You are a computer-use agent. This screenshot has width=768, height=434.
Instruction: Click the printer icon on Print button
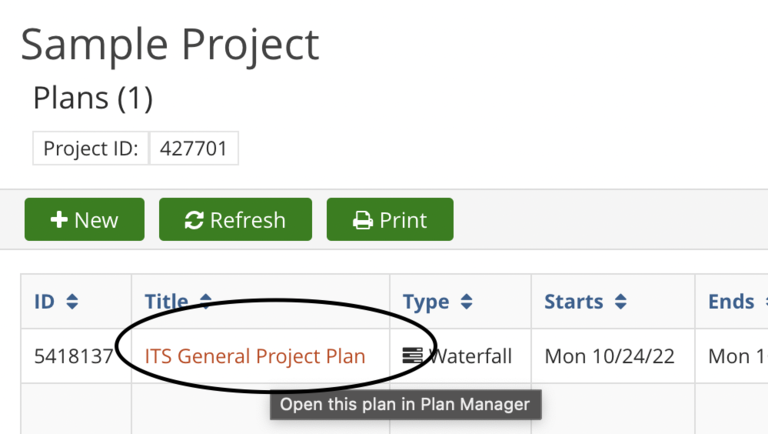(x=362, y=220)
